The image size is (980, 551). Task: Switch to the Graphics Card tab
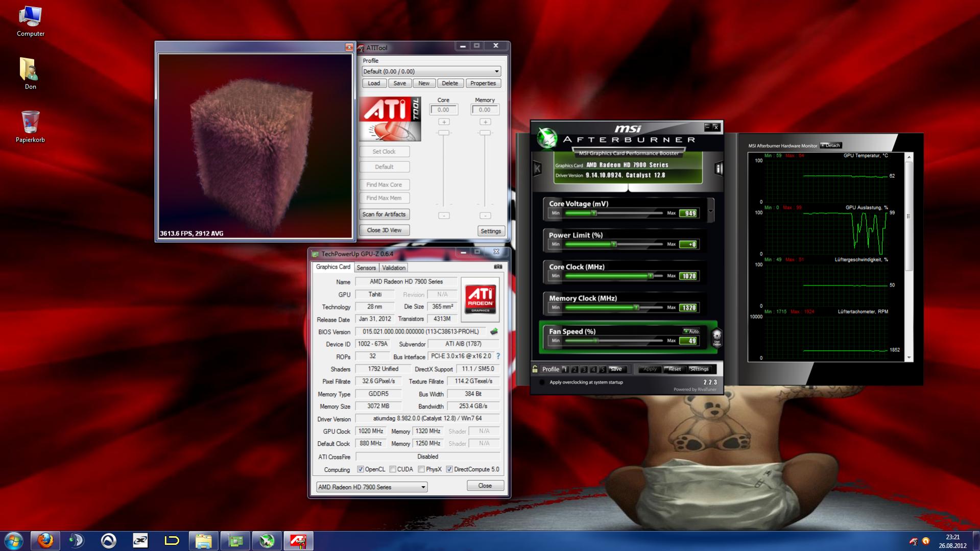pos(333,267)
